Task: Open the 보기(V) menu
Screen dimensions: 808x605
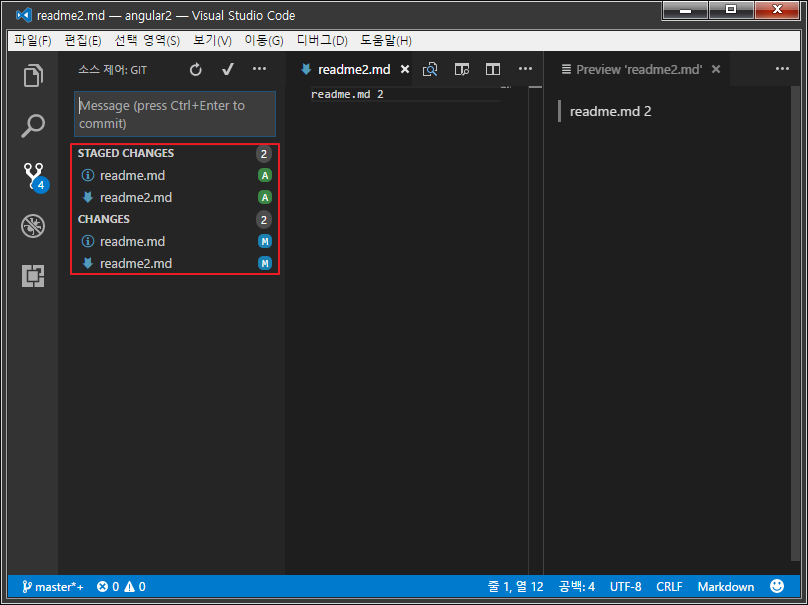Action: [x=212, y=41]
